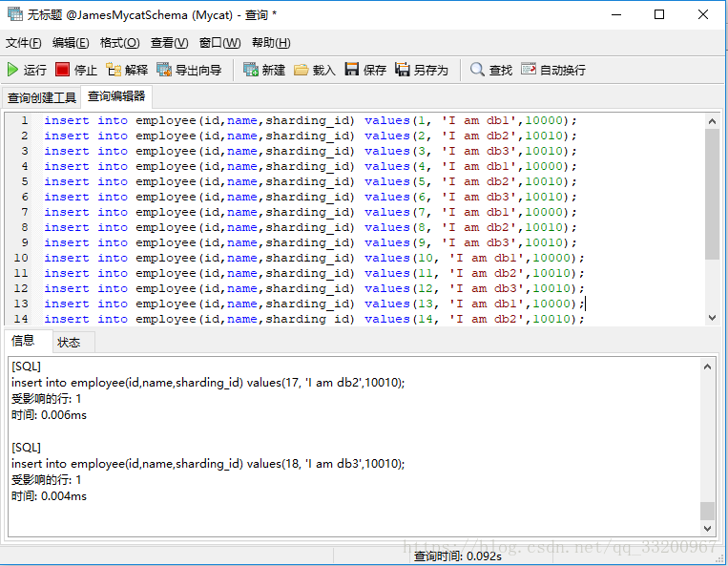
Task: Open the Format (格式) menu
Action: pyautogui.click(x=119, y=43)
